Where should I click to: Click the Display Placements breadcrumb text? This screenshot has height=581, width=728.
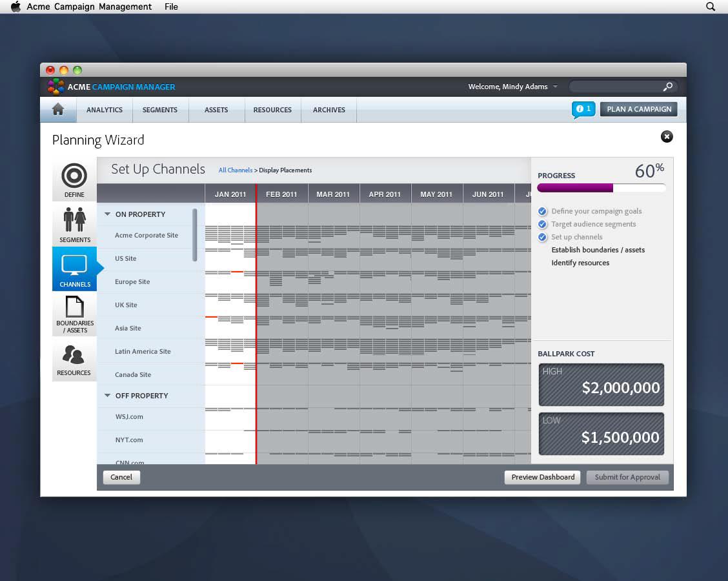tap(285, 170)
